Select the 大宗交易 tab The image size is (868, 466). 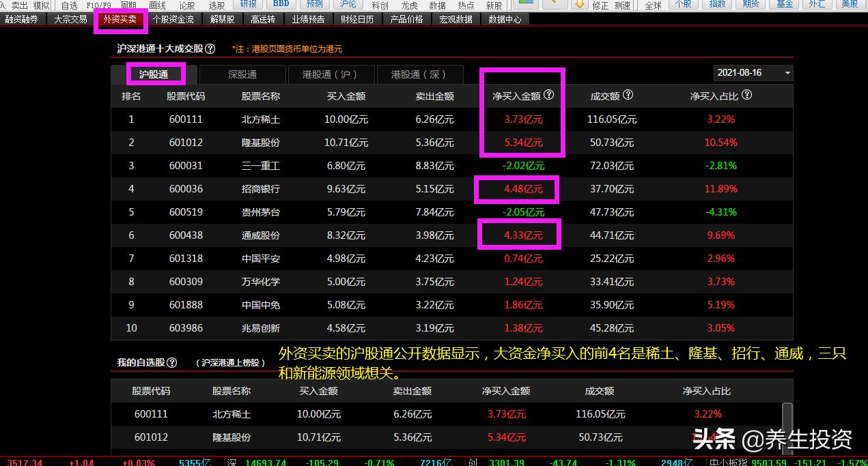(70, 20)
